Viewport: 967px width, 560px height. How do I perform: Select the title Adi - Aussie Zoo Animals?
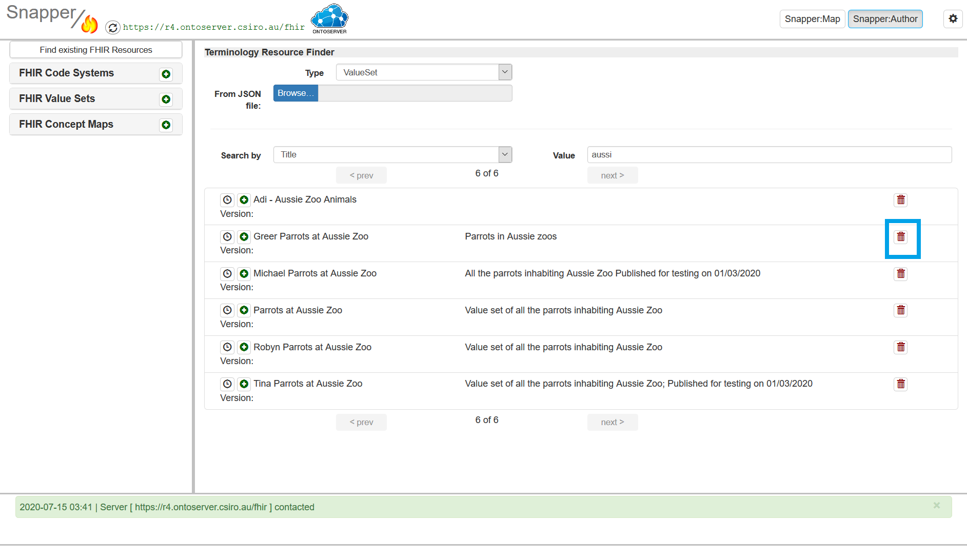coord(305,199)
